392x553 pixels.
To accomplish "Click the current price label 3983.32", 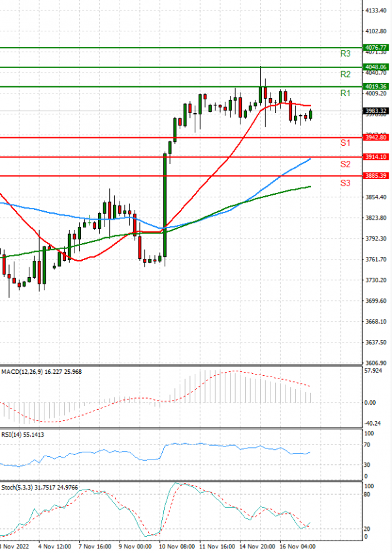I will coord(376,111).
